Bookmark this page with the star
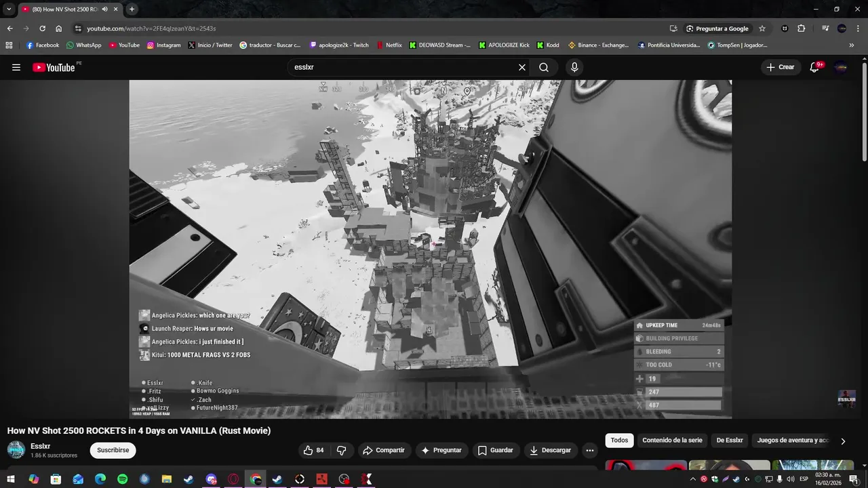The image size is (868, 488). tap(762, 28)
